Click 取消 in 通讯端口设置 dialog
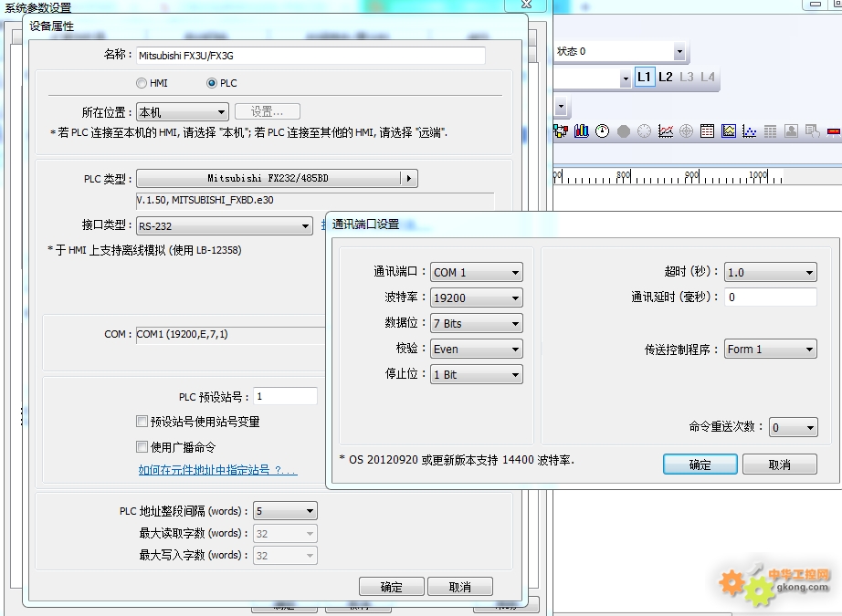 [780, 465]
